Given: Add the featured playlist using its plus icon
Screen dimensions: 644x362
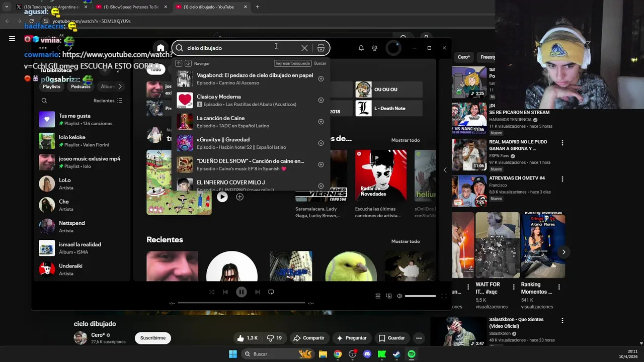Looking at the screenshot, I should point(239,197).
